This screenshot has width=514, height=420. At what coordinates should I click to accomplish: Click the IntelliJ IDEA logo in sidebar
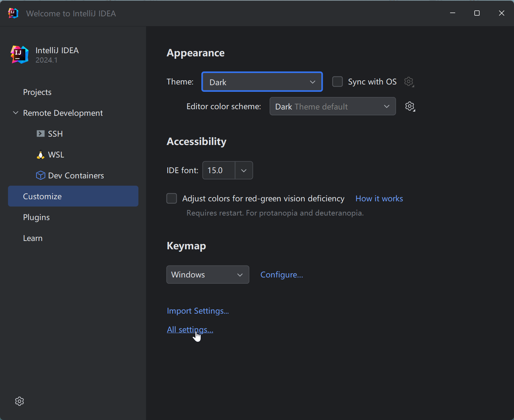tap(19, 55)
